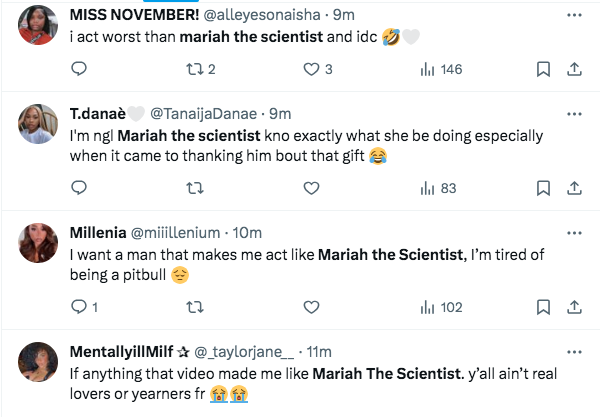Retweet Millenia's pitbull tweet

tap(195, 307)
